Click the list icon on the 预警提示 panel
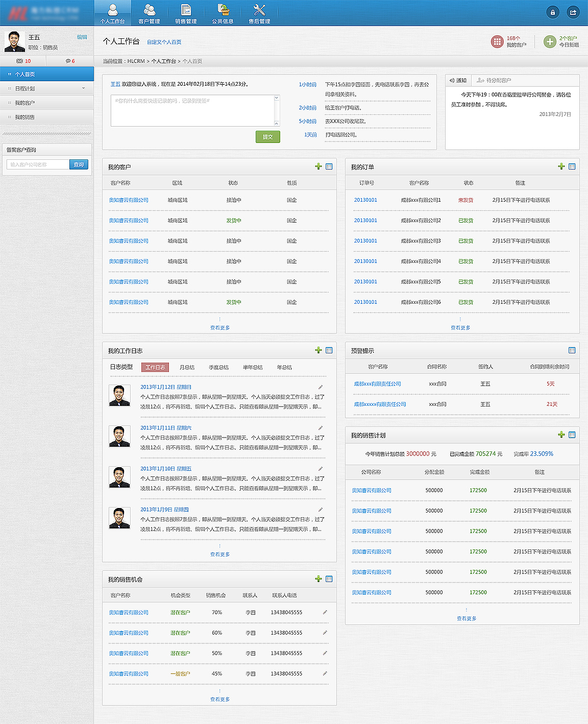Image resolution: width=588 pixels, height=724 pixels. 572,350
